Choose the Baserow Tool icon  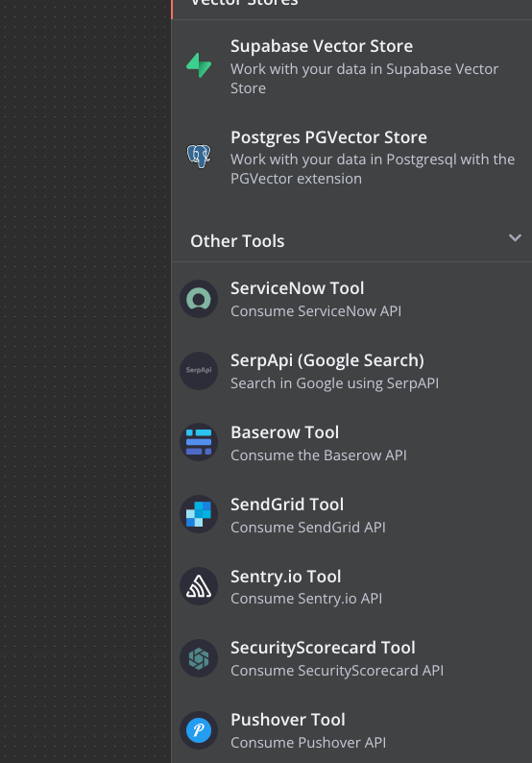(x=199, y=442)
